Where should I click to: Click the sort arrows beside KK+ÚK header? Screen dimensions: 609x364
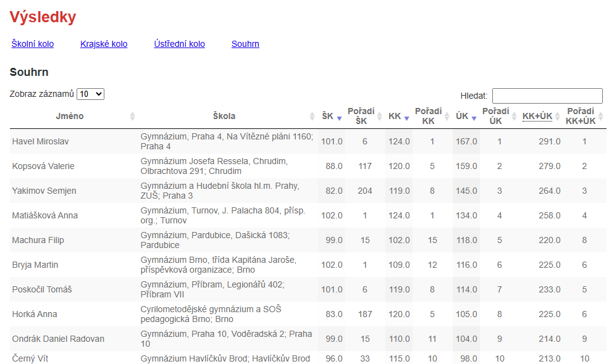pyautogui.click(x=558, y=117)
